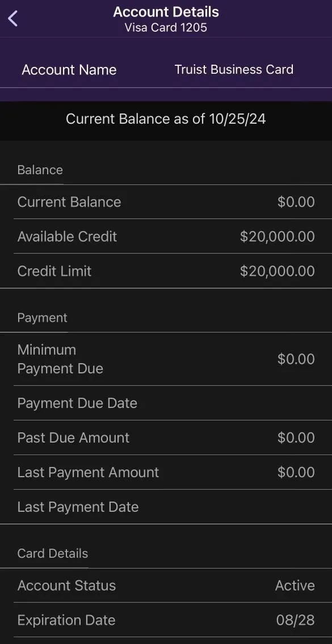Select the Minimum Payment Due row
332x644 pixels.
166,359
